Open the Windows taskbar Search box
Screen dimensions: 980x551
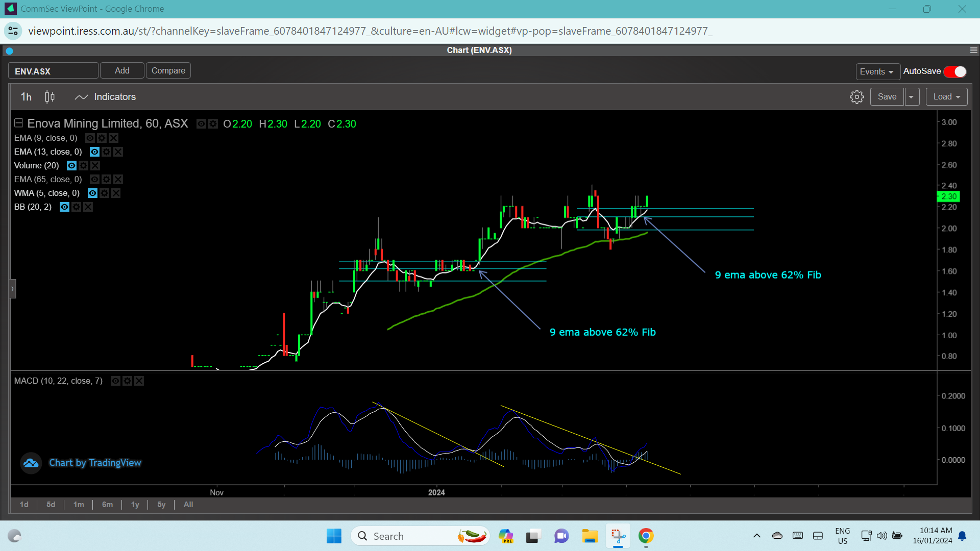point(420,536)
